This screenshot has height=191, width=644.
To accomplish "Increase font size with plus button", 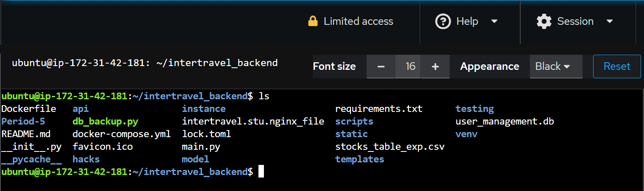I will (435, 66).
